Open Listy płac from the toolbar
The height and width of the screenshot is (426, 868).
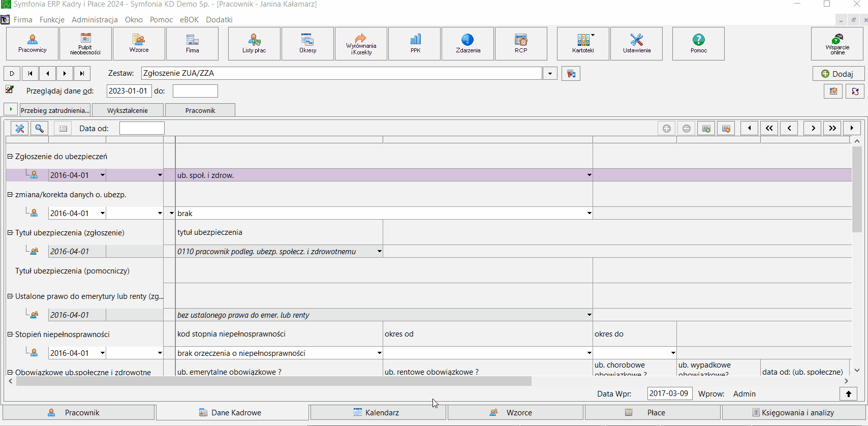click(x=254, y=44)
